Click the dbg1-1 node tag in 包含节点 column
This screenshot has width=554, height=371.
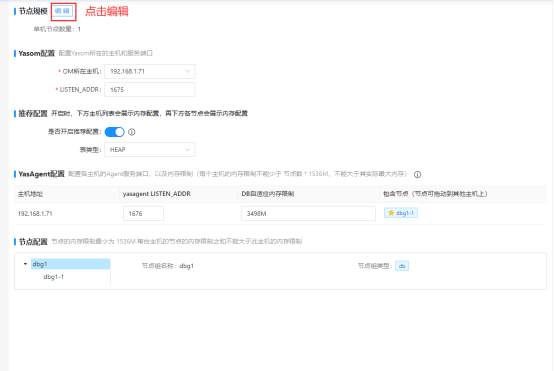pyautogui.click(x=401, y=213)
